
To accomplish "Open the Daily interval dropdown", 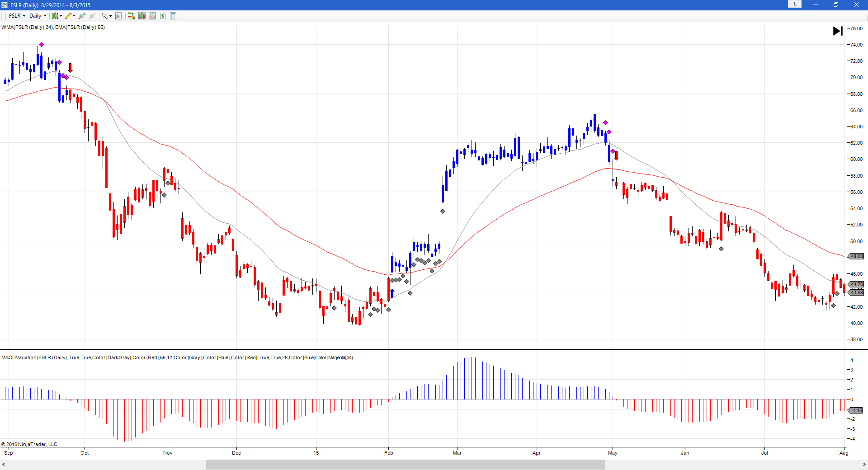I will coord(38,16).
